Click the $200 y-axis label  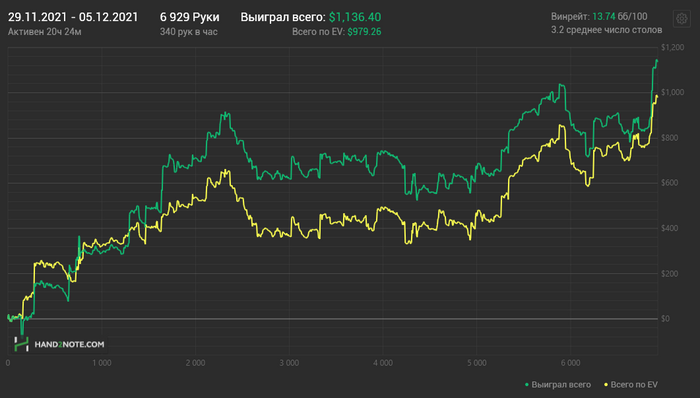pos(670,274)
